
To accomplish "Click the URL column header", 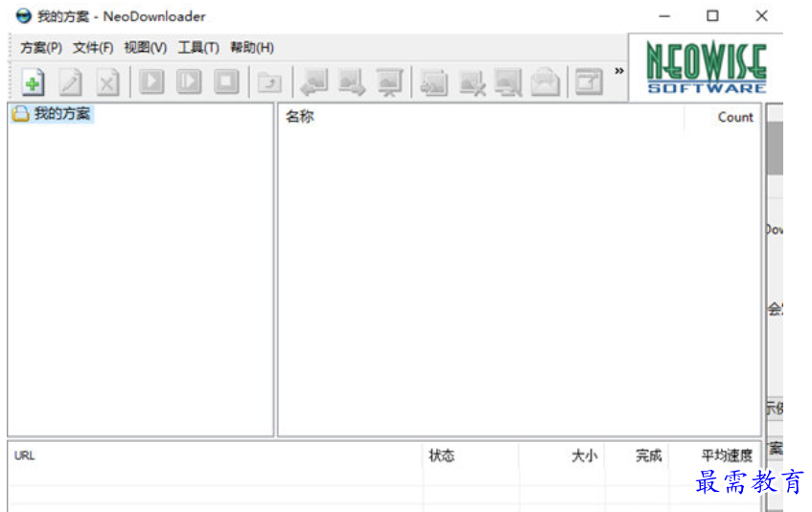I will tap(24, 455).
